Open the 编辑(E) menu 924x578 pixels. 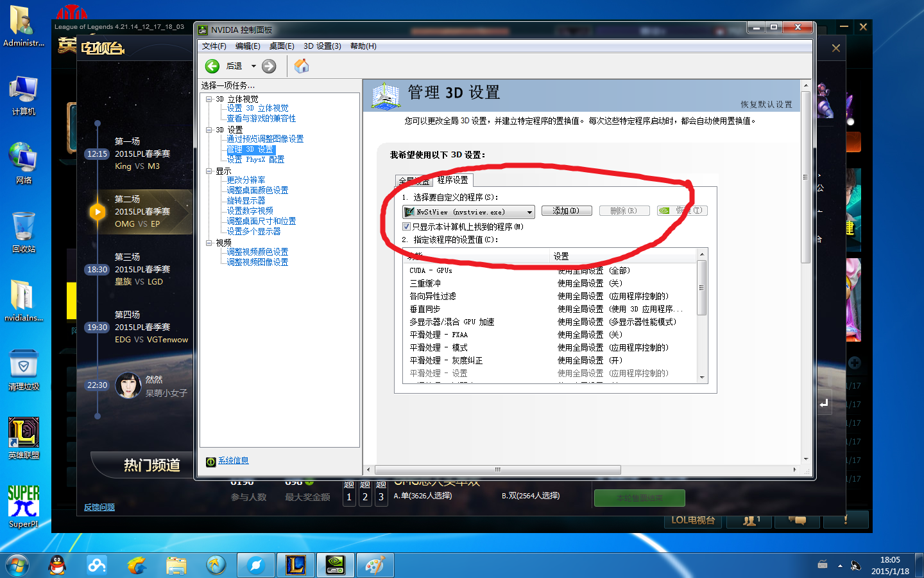[x=248, y=46]
